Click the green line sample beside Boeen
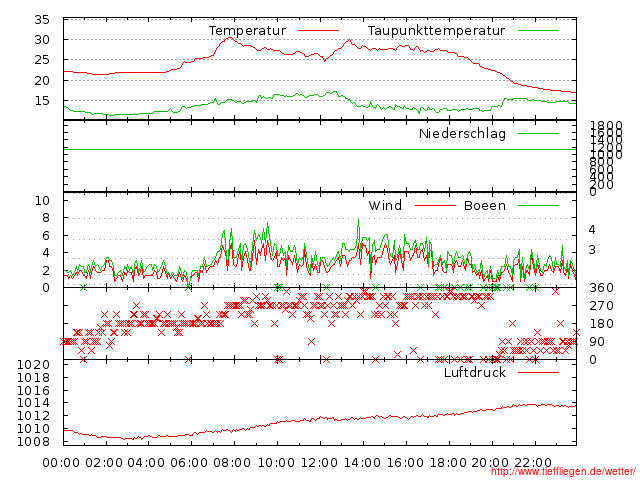Viewport: 640px width, 480px height. click(x=538, y=206)
